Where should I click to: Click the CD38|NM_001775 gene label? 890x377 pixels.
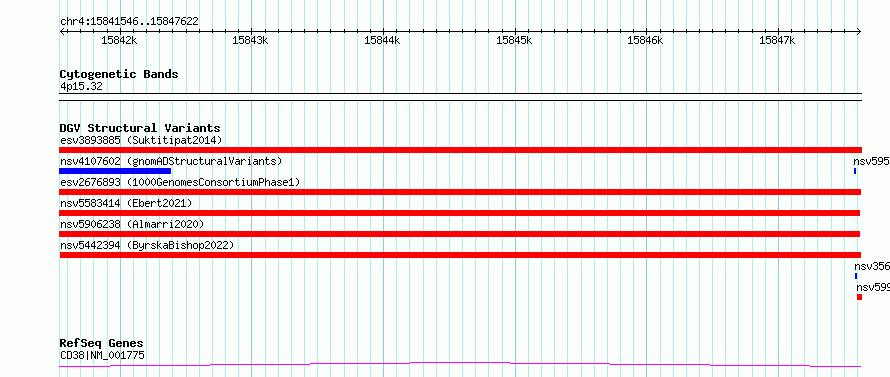point(102,356)
